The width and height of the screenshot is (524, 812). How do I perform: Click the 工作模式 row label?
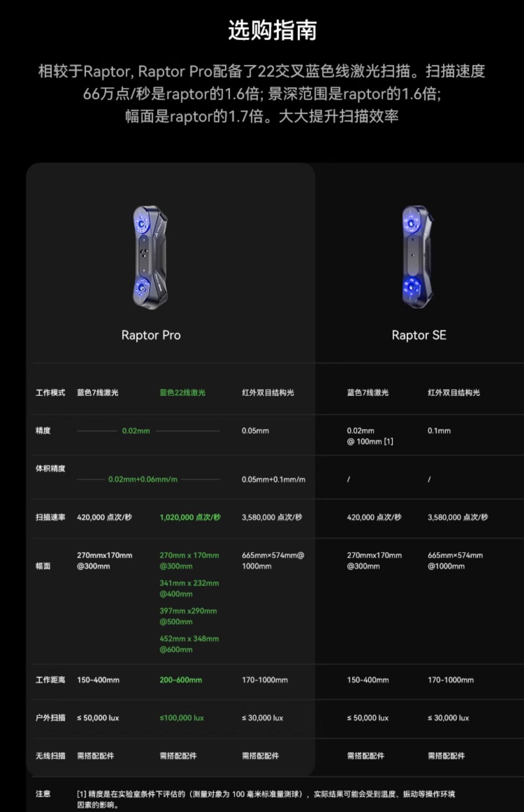point(50,392)
